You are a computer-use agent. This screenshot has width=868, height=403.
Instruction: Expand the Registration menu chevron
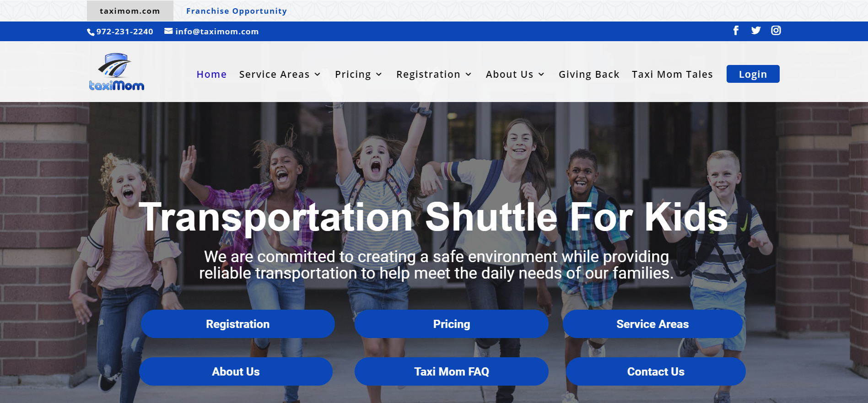[x=469, y=75]
